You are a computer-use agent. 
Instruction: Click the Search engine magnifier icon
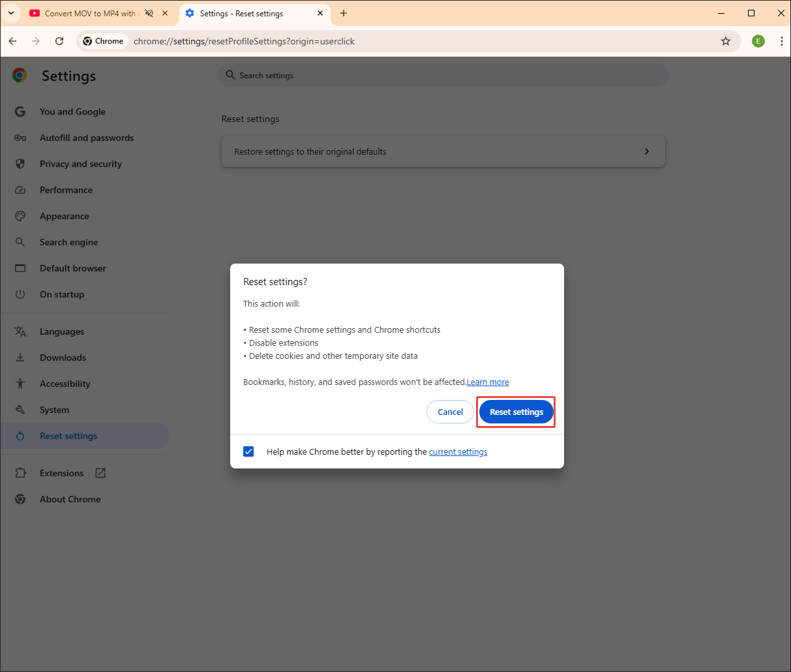pos(20,242)
